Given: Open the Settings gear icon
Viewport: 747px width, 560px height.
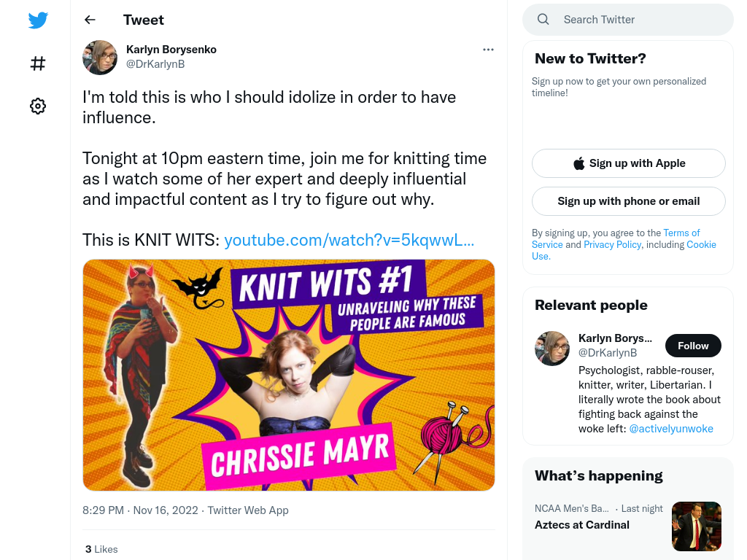Looking at the screenshot, I should pyautogui.click(x=38, y=106).
